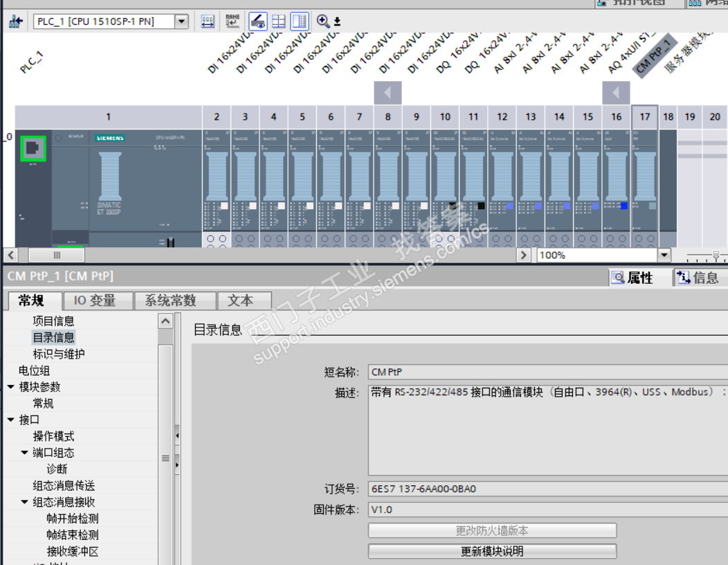Select 帧开始检测 in the tree
Screen dimensions: 728x565
[x=73, y=519]
